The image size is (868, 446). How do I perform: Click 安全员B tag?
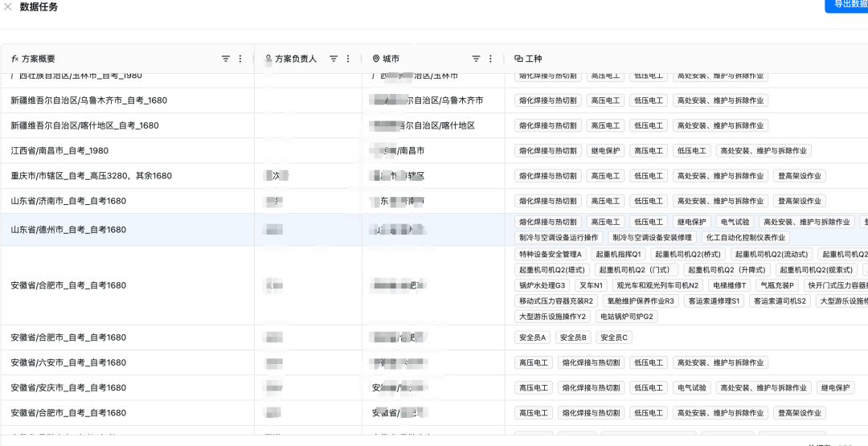(574, 338)
